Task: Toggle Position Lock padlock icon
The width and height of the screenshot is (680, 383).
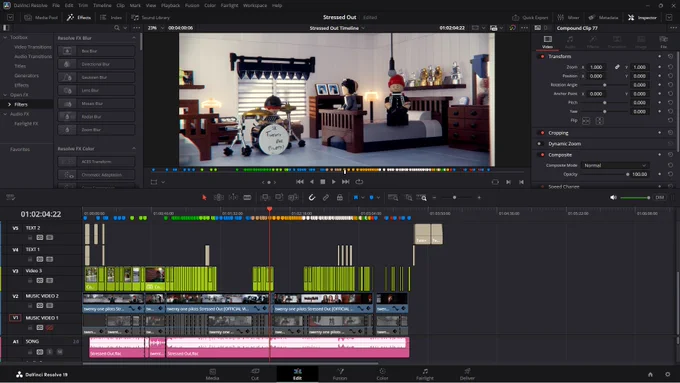Action: [x=340, y=197]
